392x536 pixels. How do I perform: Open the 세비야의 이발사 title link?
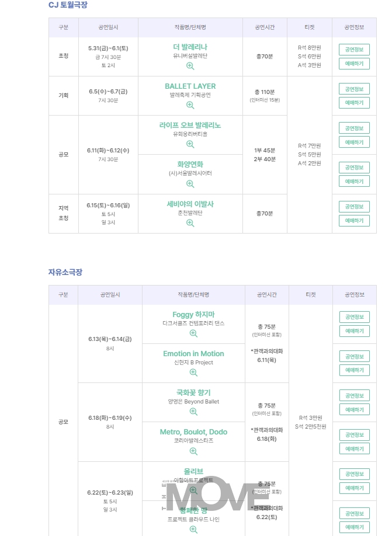(190, 204)
